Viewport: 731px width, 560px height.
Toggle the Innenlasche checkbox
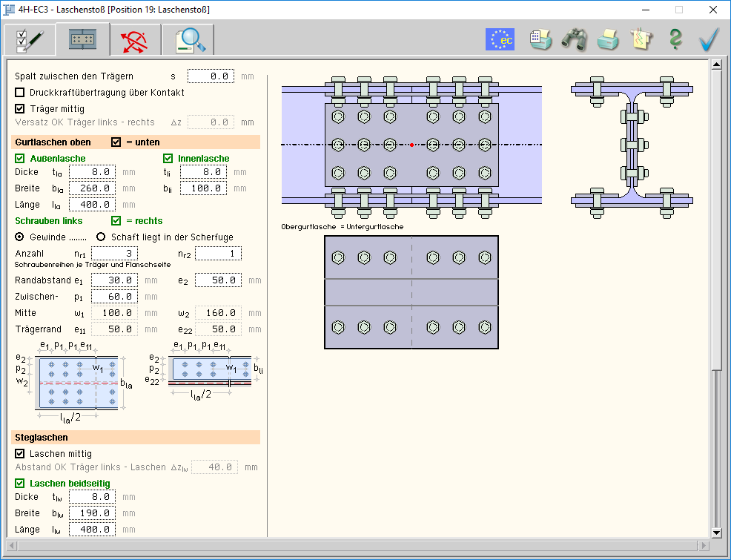[168, 158]
